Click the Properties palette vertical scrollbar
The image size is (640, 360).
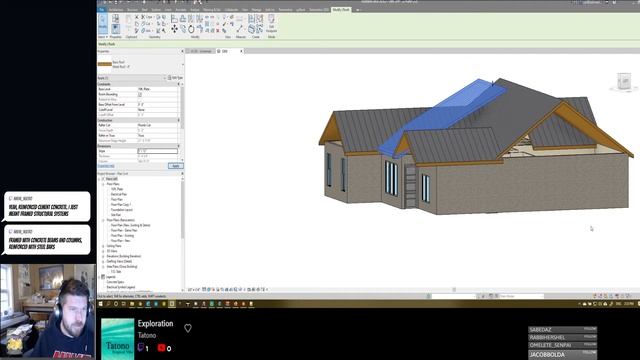[182, 108]
